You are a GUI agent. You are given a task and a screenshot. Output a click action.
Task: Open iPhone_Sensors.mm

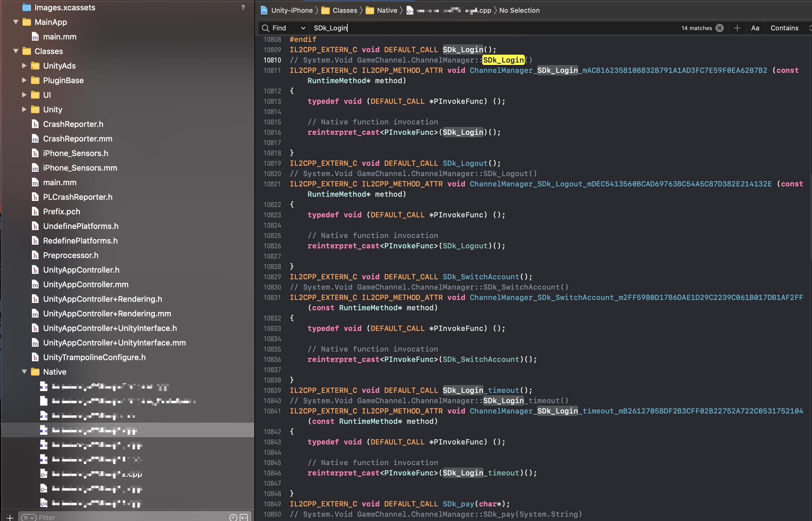point(80,168)
